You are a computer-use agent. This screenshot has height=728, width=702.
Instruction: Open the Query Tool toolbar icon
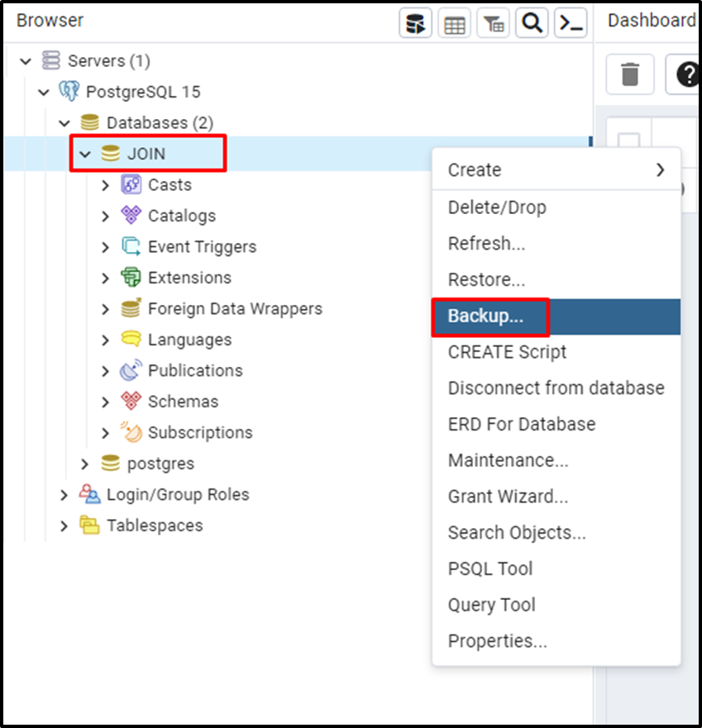pyautogui.click(x=416, y=22)
